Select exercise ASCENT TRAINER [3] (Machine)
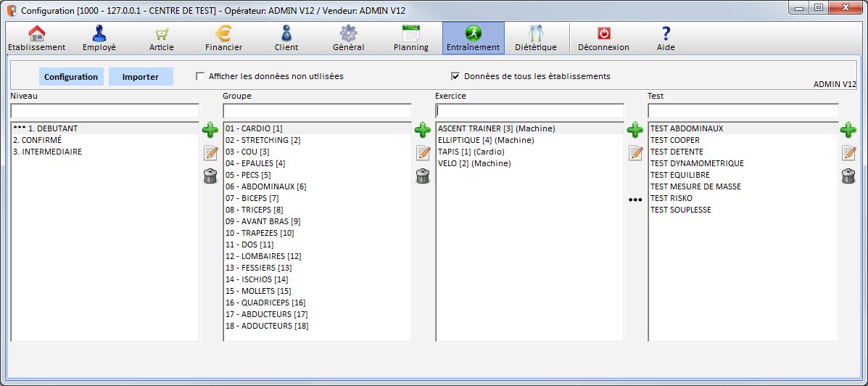This screenshot has width=868, height=386. click(530, 128)
